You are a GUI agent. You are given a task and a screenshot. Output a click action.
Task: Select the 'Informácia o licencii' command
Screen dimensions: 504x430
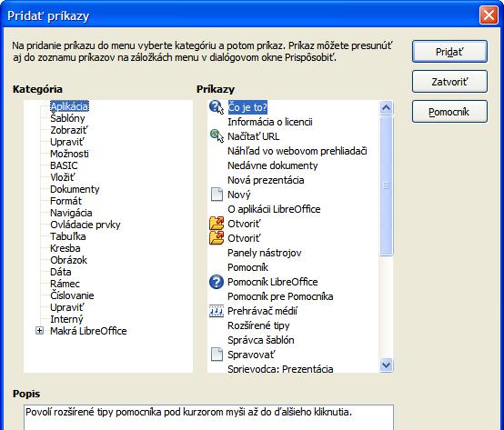[270, 122]
